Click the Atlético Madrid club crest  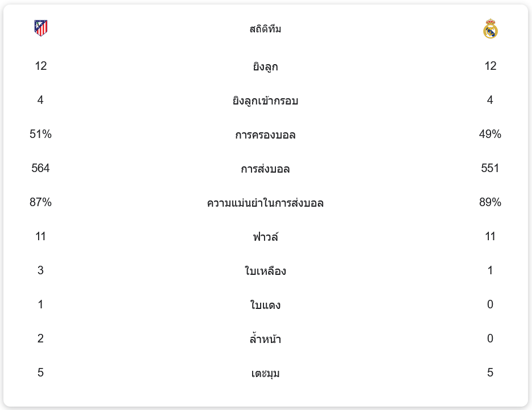(x=41, y=28)
